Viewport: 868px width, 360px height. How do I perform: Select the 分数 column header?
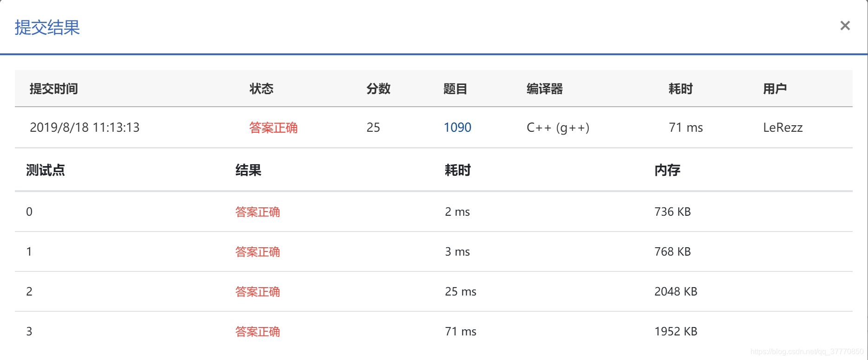point(379,89)
